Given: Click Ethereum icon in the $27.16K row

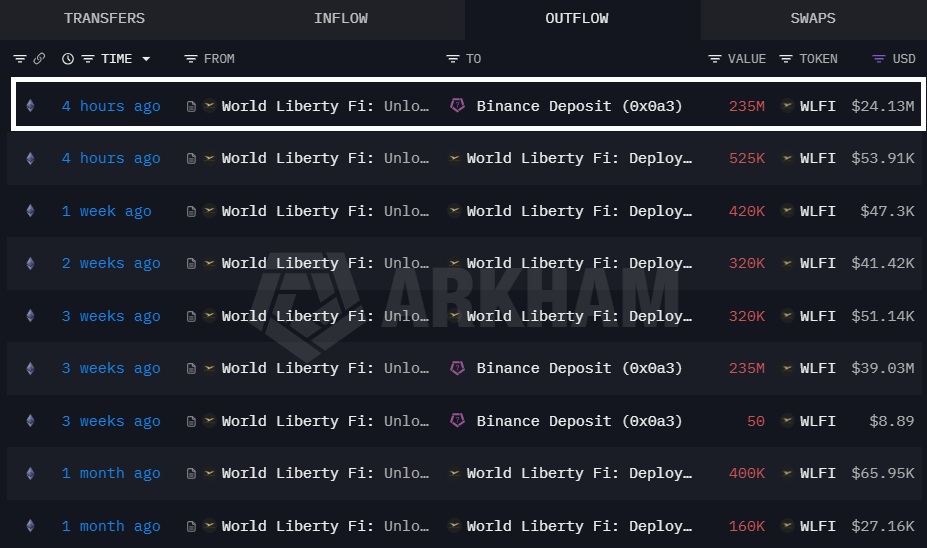Looking at the screenshot, I should [x=30, y=526].
